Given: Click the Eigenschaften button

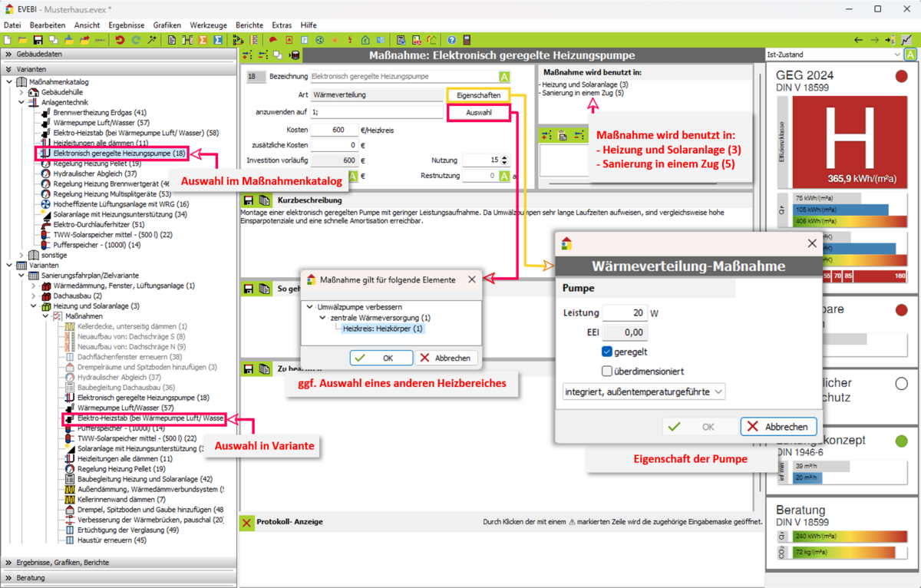Looking at the screenshot, I should [x=478, y=95].
